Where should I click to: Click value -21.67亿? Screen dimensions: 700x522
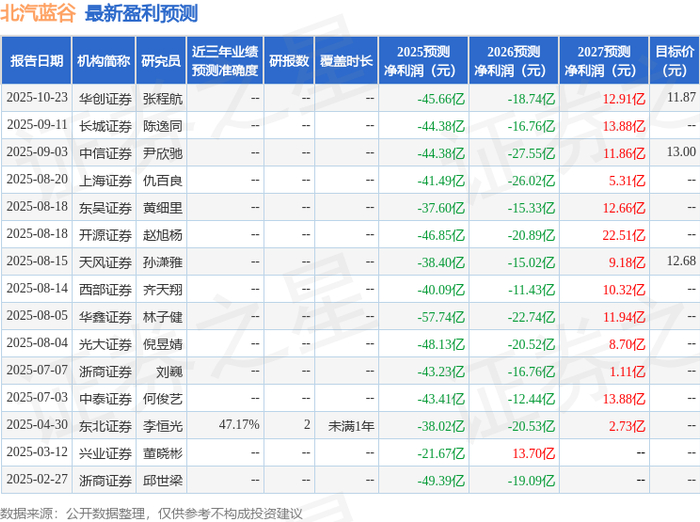click(x=441, y=453)
